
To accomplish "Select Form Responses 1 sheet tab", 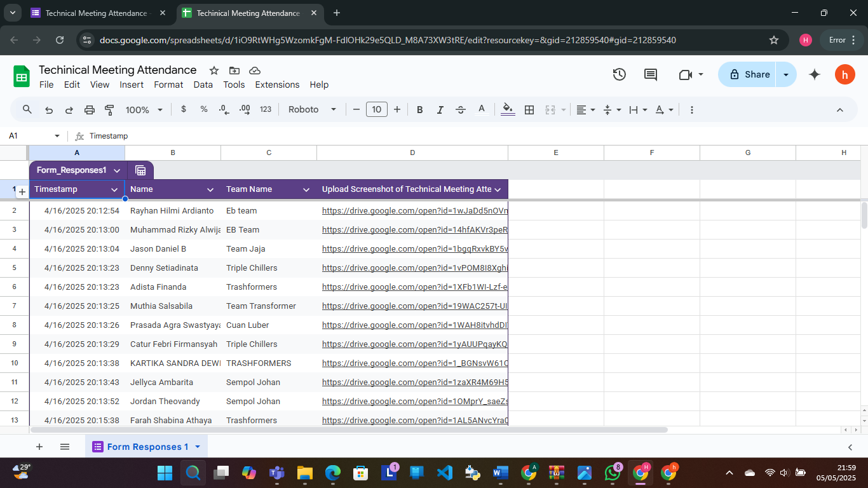I will (x=146, y=447).
